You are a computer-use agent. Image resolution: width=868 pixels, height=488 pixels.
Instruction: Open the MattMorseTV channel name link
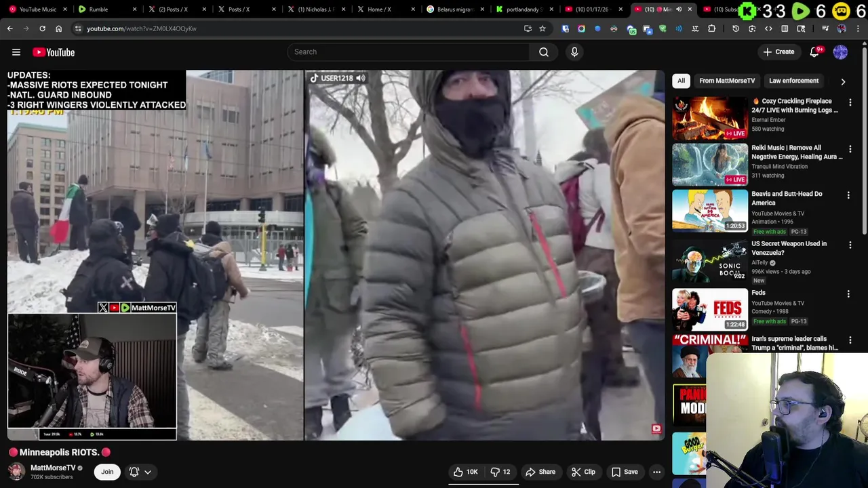click(53, 468)
